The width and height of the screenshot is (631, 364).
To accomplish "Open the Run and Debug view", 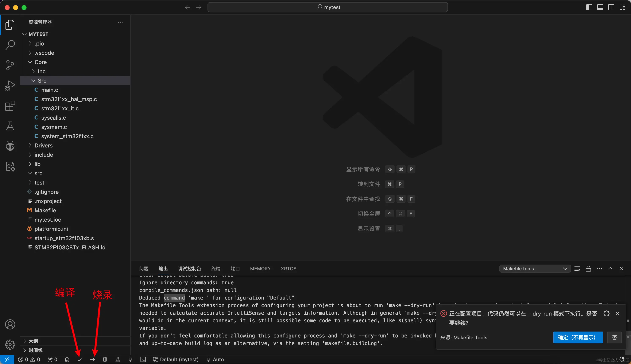I will [10, 86].
